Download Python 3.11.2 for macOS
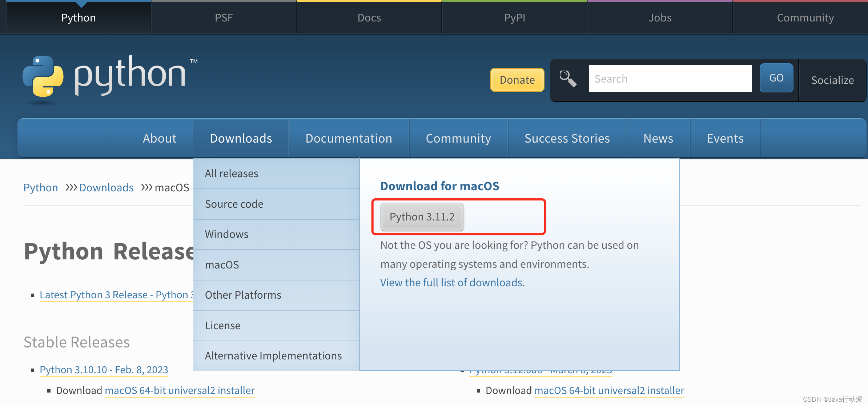 (422, 217)
